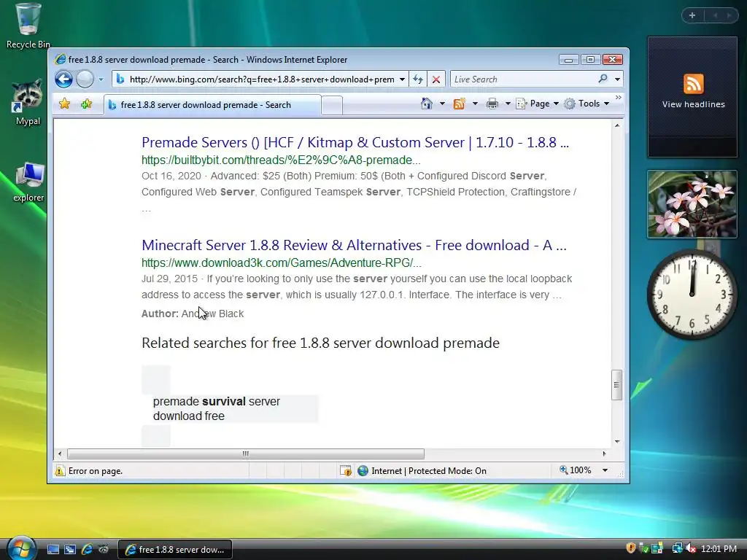Open 'Minecraft Server 1.8.8 Review & Alternatives' result
The width and height of the screenshot is (747, 560).
(x=354, y=245)
